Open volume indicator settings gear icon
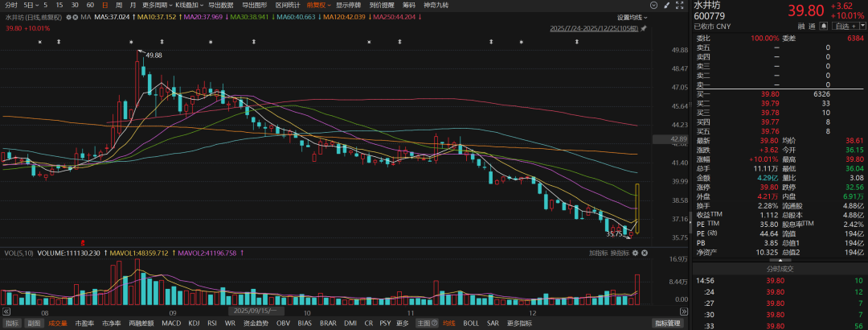The width and height of the screenshot is (868, 330). [x=633, y=253]
